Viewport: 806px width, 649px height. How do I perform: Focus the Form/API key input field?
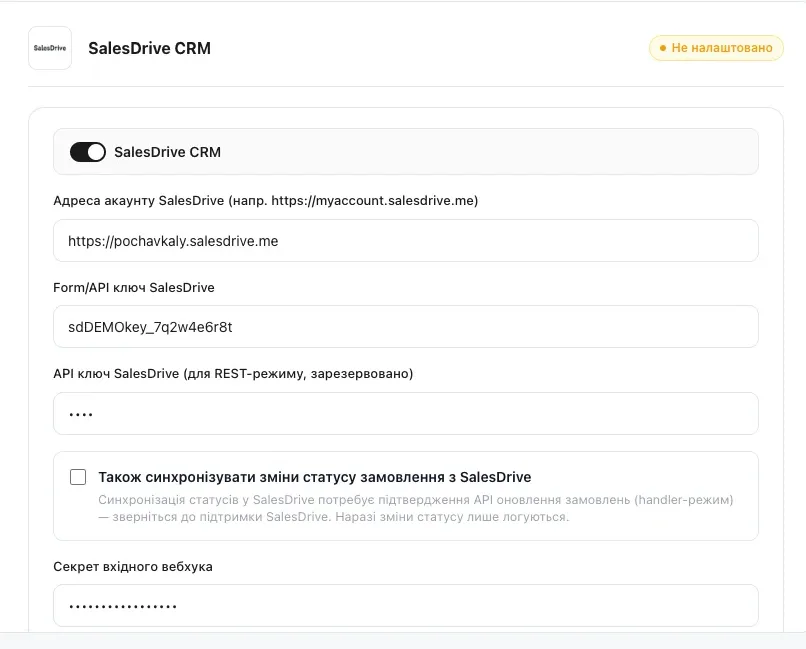406,327
